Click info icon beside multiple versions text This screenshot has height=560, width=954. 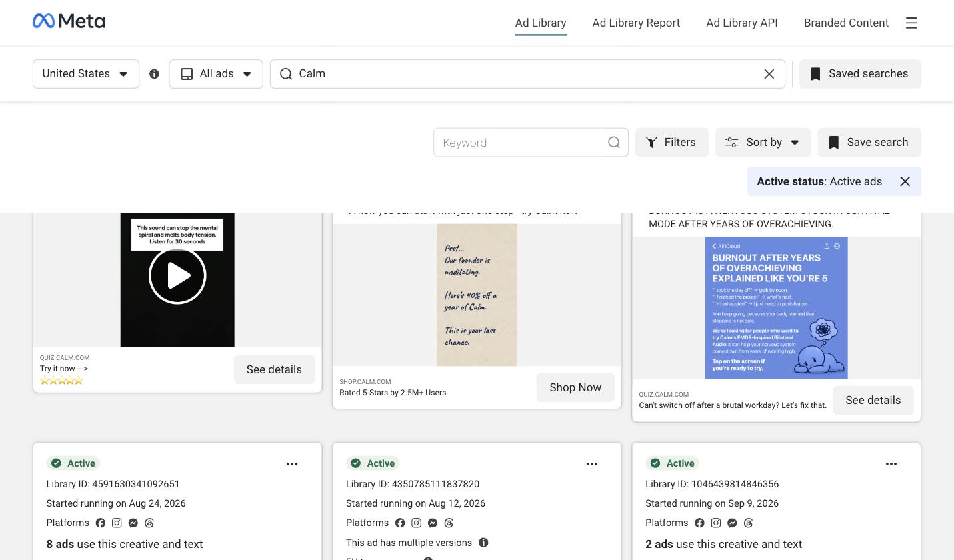pyautogui.click(x=483, y=543)
